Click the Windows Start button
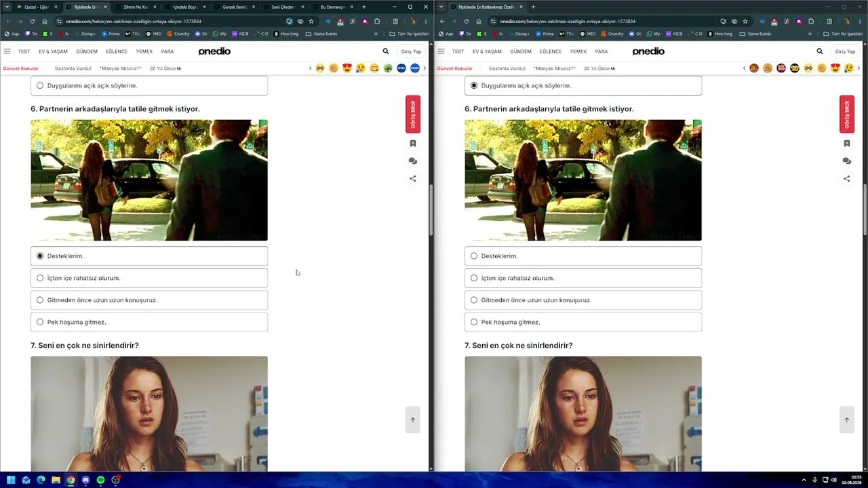The image size is (868, 488). point(11,480)
